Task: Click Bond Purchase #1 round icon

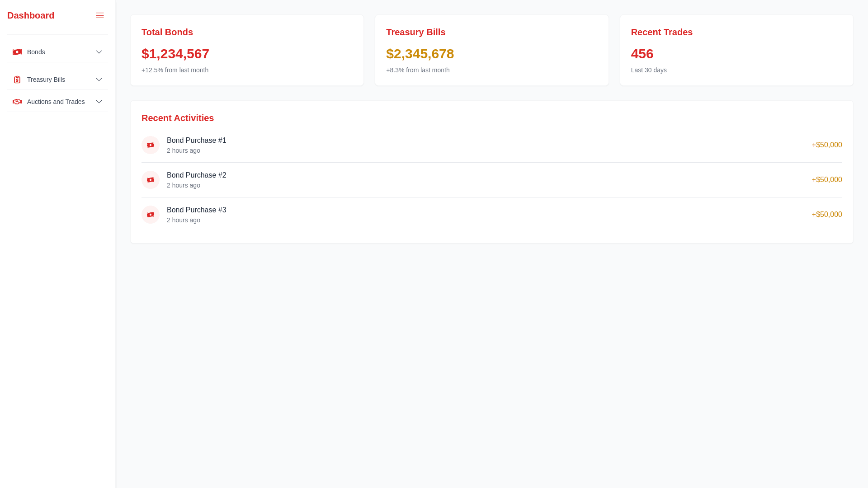Action: pos(151,145)
